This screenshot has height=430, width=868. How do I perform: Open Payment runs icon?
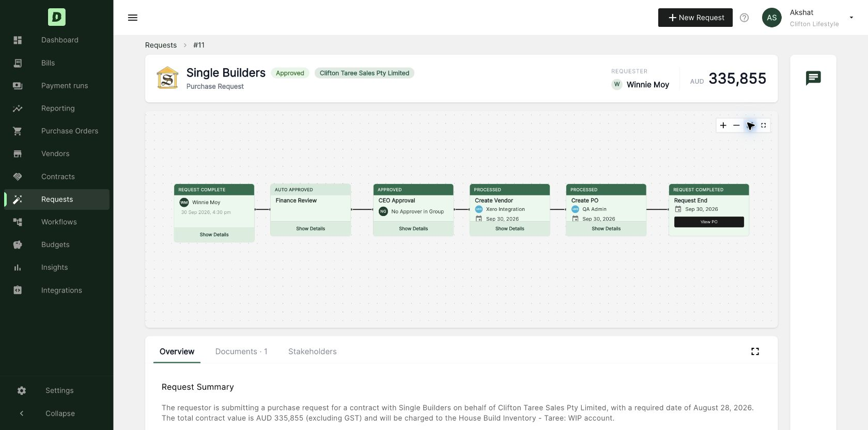tap(18, 86)
